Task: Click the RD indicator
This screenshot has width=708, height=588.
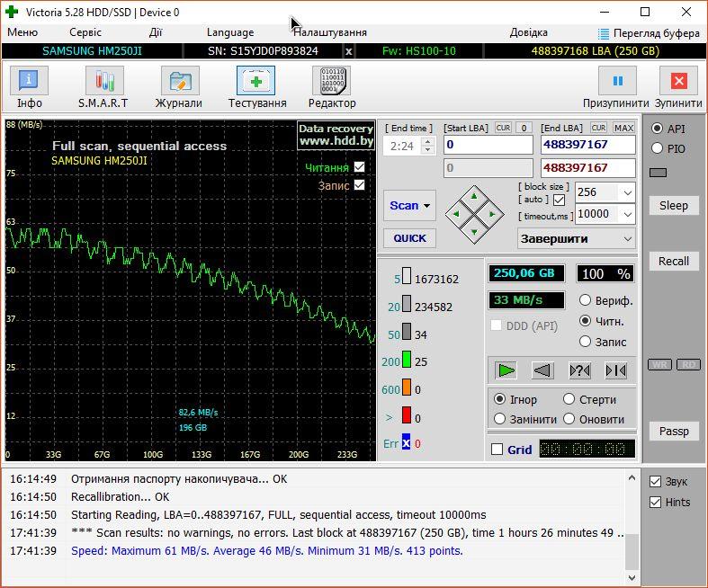Action: (688, 365)
